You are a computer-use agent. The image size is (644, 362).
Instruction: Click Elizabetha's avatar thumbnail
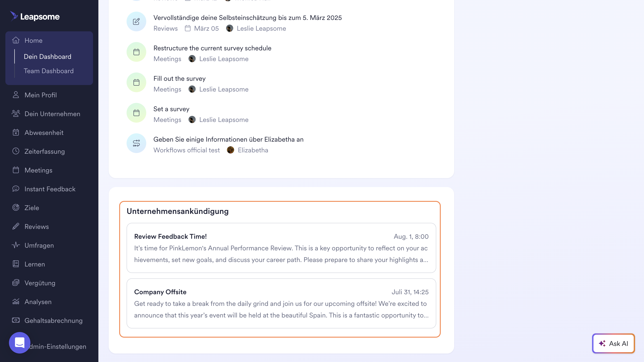[x=230, y=150]
